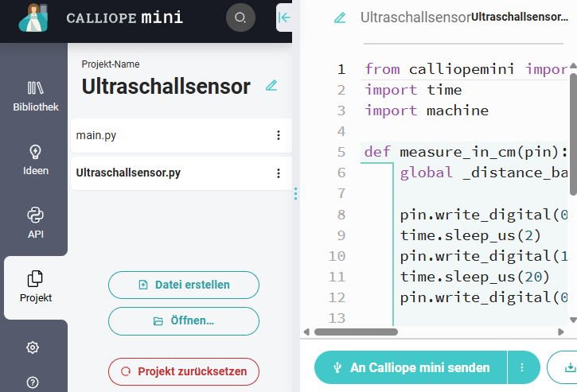Open the API tab
The height and width of the screenshot is (392, 577).
pyautogui.click(x=35, y=223)
